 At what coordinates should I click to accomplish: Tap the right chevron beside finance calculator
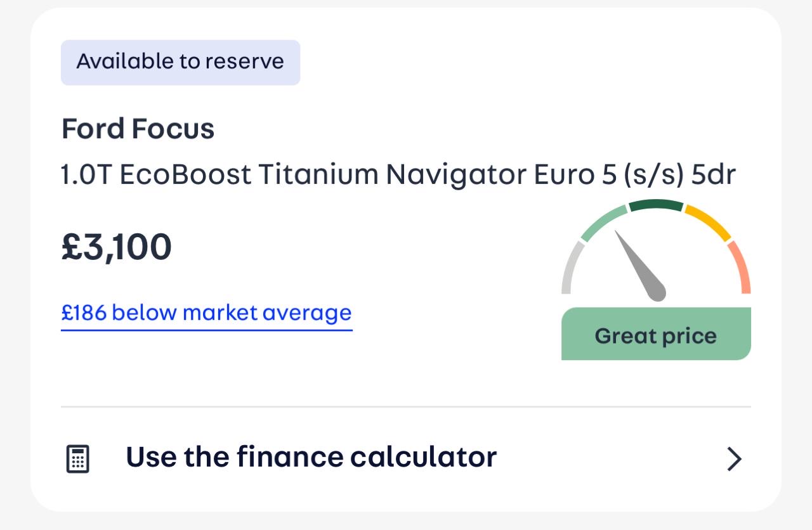coord(734,459)
